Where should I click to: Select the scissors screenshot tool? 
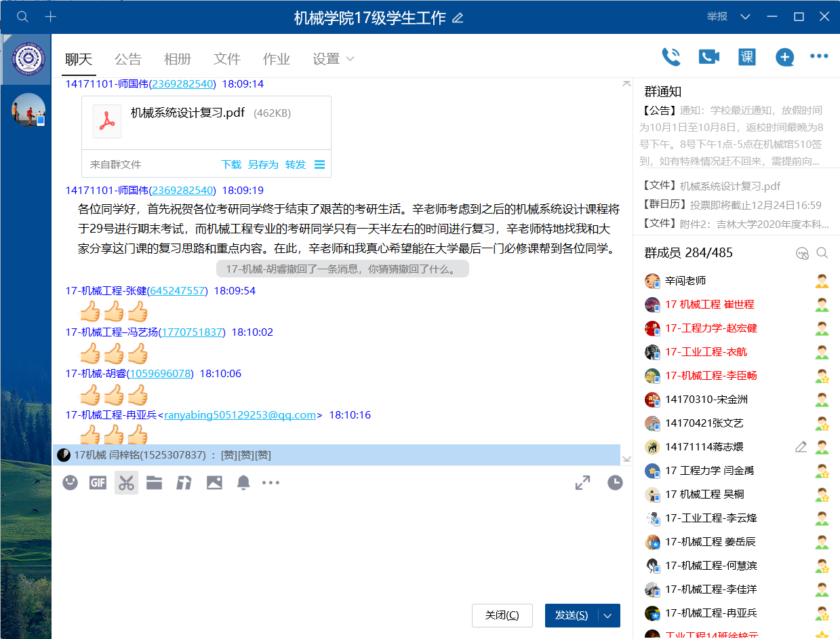click(x=126, y=483)
